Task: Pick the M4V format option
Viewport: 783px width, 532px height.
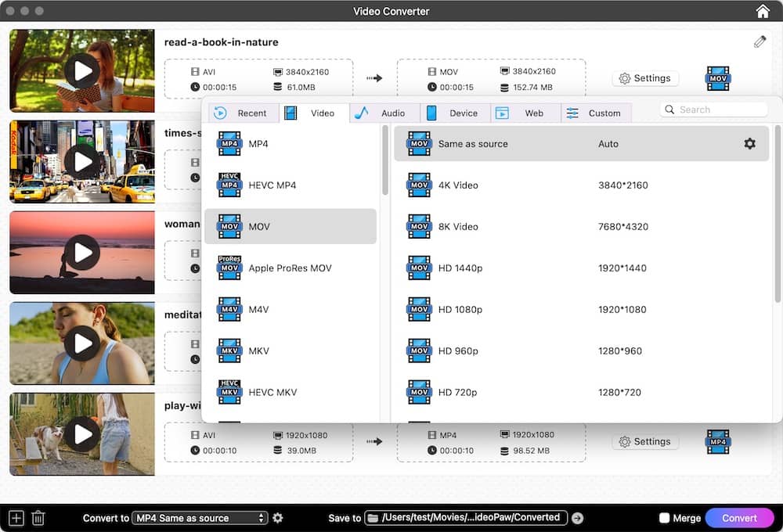Action: [x=258, y=309]
